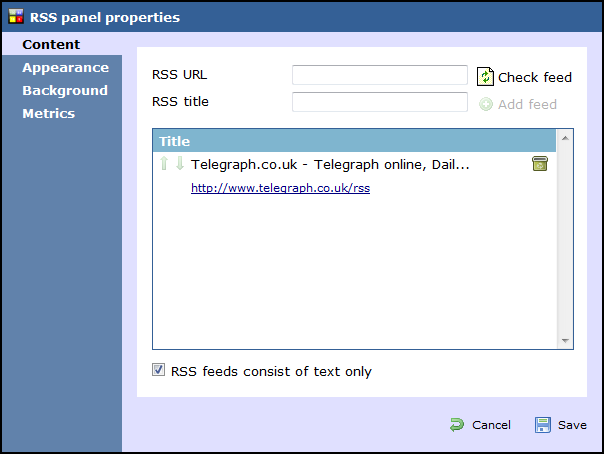Click the Cancel button text
Image resolution: width=604 pixels, height=454 pixels.
492,425
